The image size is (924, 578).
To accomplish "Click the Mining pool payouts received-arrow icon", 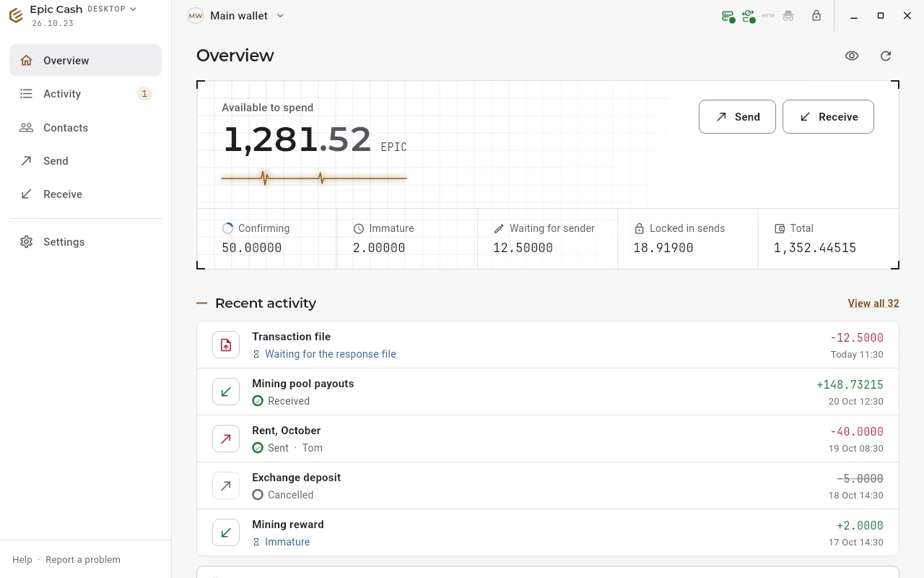I will pyautogui.click(x=226, y=392).
